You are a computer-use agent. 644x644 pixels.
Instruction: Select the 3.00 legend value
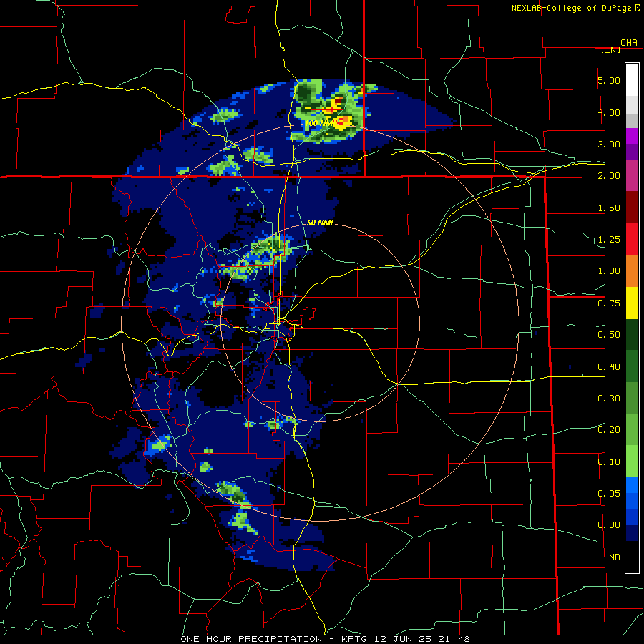pyautogui.click(x=609, y=144)
